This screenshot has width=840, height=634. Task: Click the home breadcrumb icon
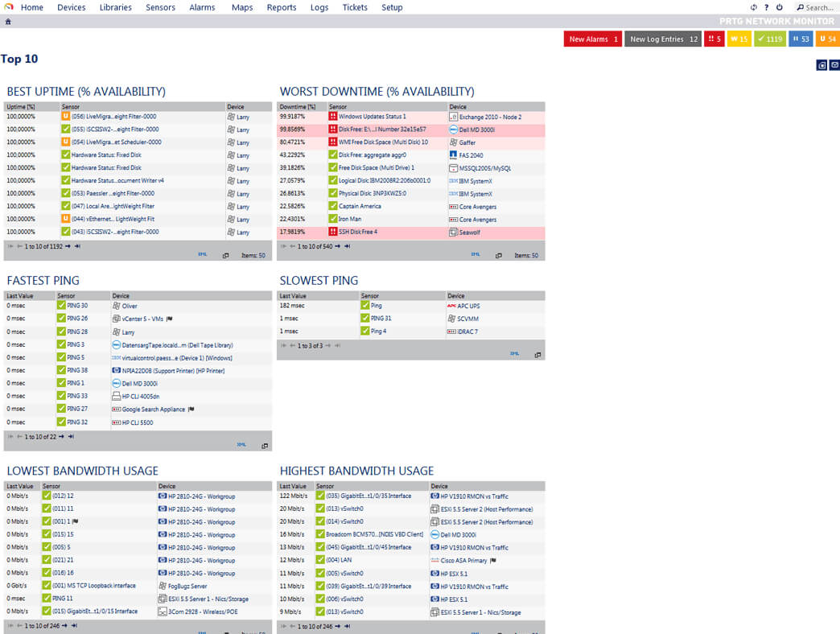click(8, 22)
